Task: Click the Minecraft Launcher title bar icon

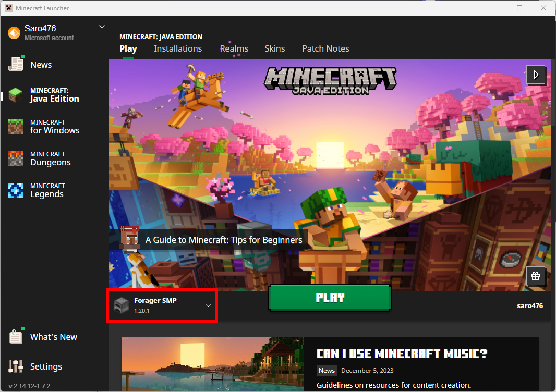Action: click(x=9, y=8)
